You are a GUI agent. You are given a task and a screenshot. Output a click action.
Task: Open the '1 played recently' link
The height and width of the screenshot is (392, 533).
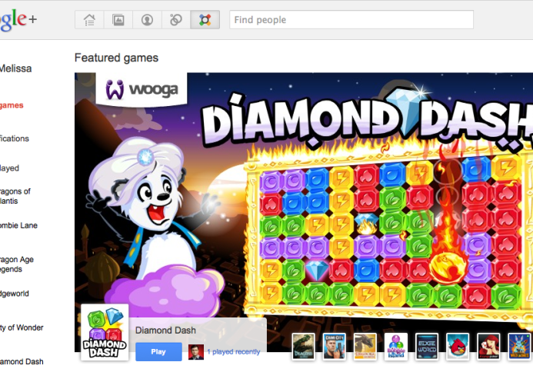[234, 352]
